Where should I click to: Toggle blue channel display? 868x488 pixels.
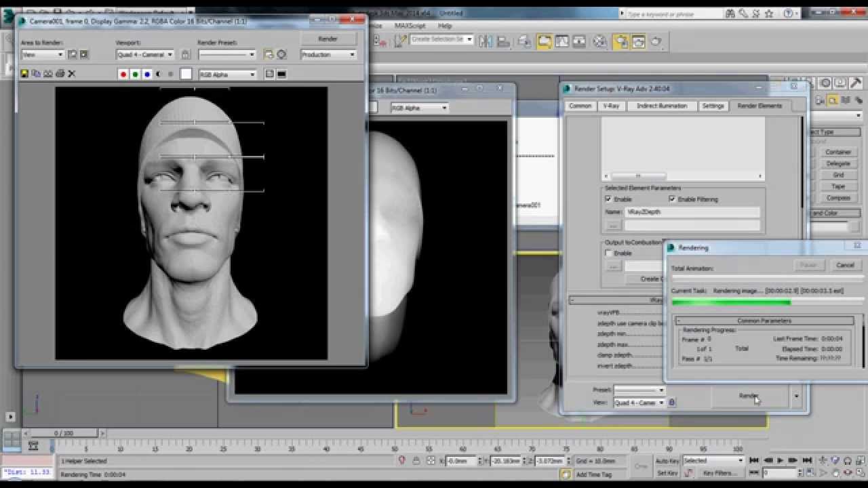pyautogui.click(x=146, y=75)
